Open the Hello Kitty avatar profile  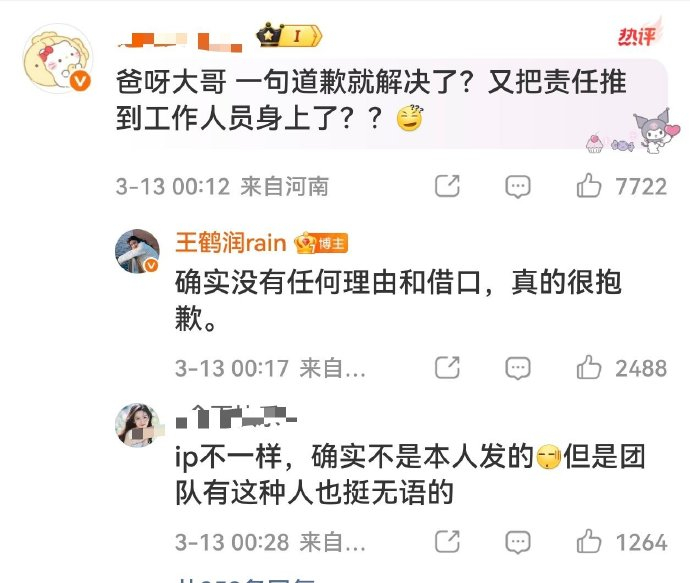[x=57, y=59]
